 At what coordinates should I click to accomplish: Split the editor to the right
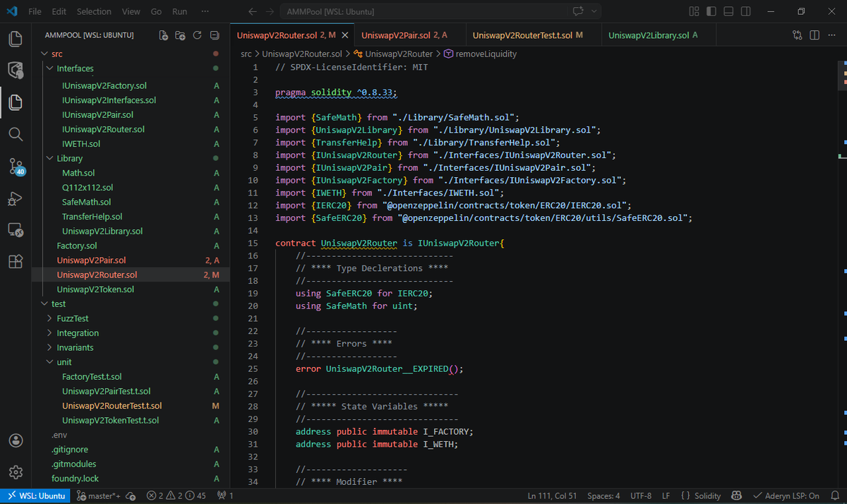pos(814,35)
